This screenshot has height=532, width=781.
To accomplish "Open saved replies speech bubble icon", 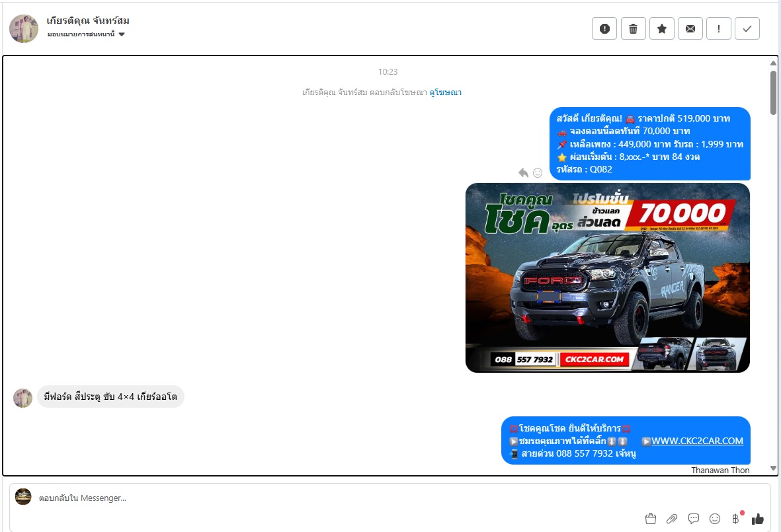I will click(693, 519).
